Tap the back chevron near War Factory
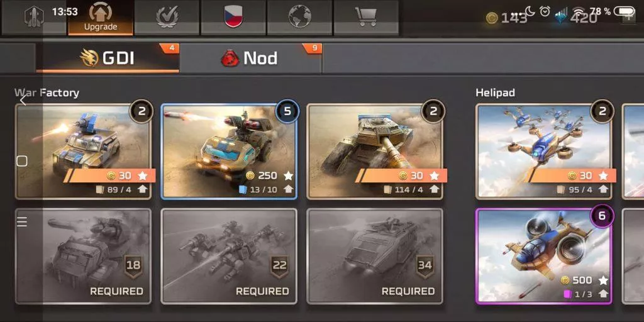Screen dimensions: 644x322 click(23, 100)
